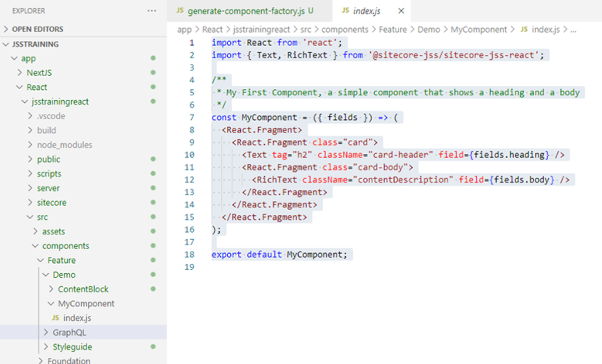Expand the sitecore folder

click(x=31, y=203)
